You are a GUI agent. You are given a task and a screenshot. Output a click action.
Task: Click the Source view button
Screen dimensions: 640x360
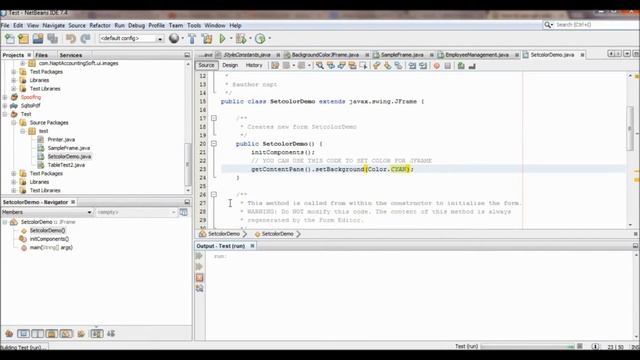206,65
